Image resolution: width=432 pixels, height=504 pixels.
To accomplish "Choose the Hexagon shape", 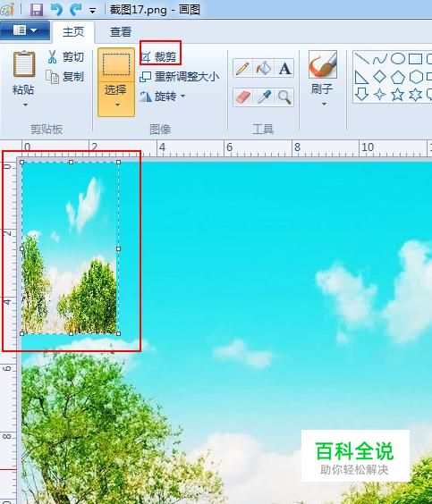I will [416, 77].
